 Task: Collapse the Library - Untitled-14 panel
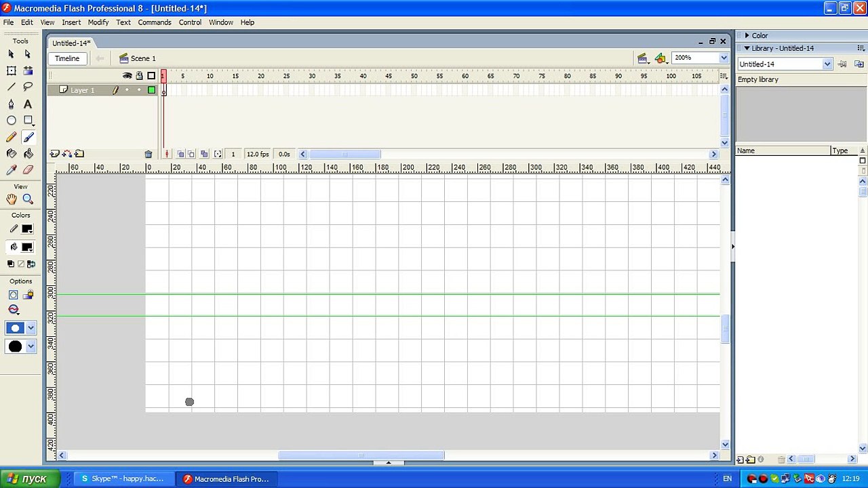(747, 48)
